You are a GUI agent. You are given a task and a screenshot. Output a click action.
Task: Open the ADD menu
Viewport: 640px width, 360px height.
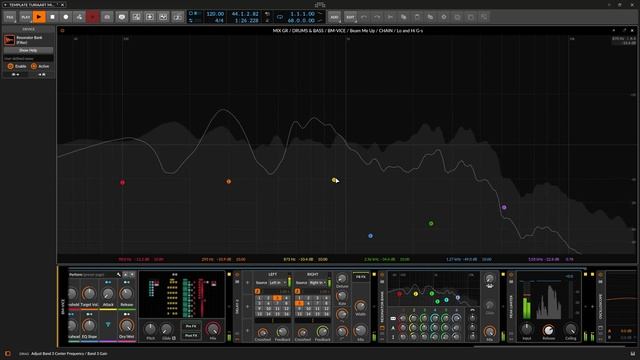coord(334,17)
